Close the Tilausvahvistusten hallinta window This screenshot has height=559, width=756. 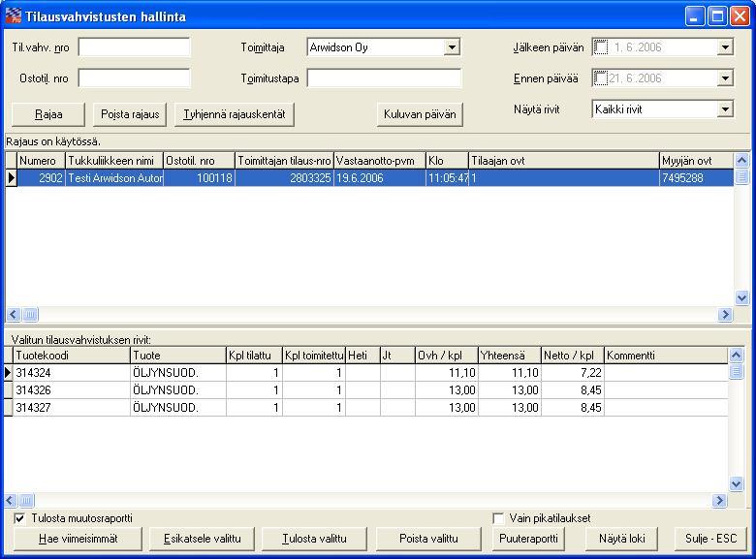click(740, 16)
